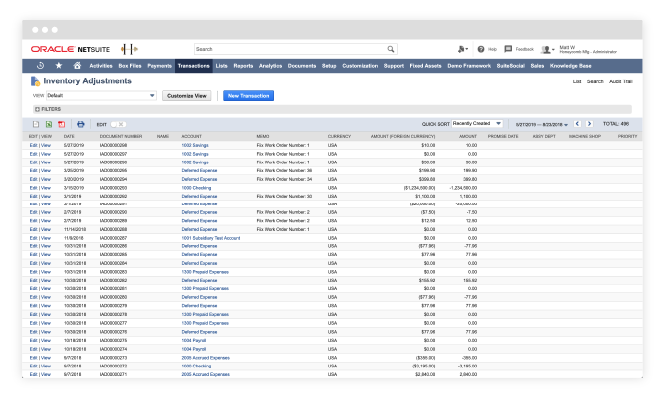Screen dimensions: 665x407
Task: Sort by the Priority column header
Action: tap(628, 137)
